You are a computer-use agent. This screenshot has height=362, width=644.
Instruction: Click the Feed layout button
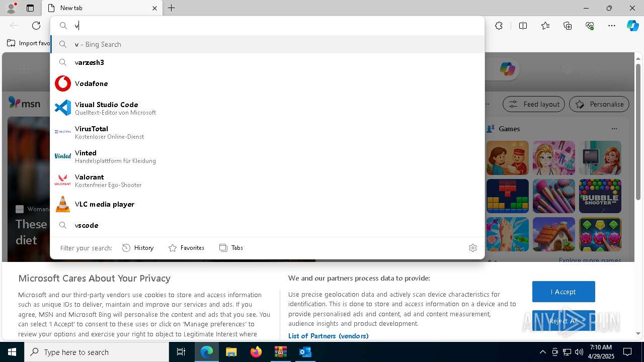coord(534,104)
